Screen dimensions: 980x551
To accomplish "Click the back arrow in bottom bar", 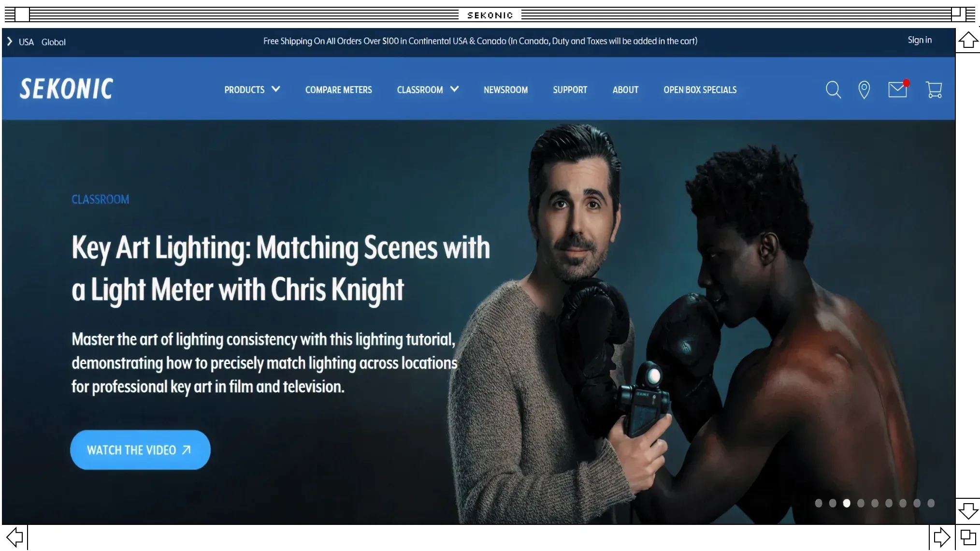I will click(x=14, y=537).
